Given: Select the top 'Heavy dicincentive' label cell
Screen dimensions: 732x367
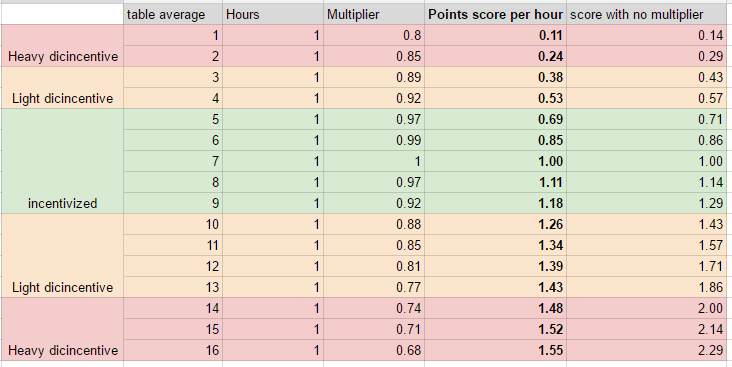Looking at the screenshot, I should coord(63,46).
